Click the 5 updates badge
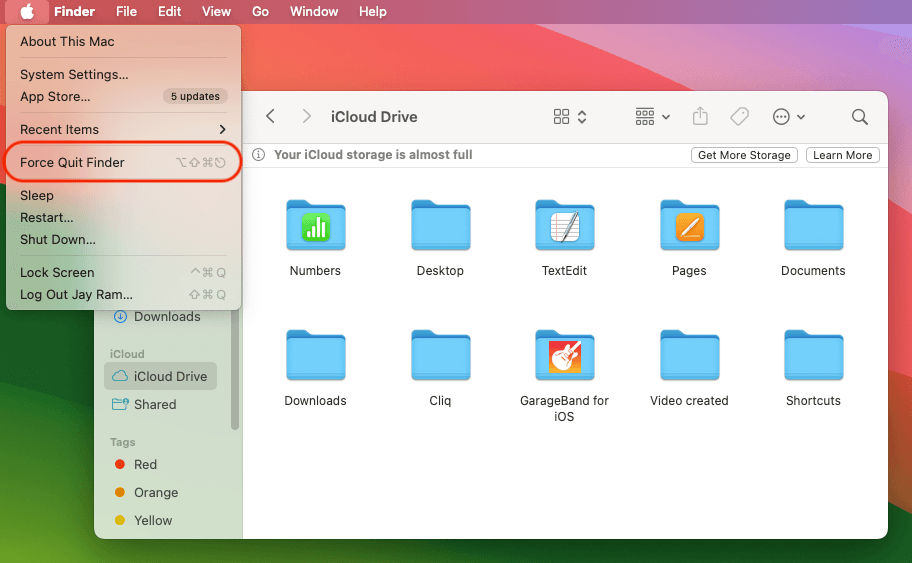Image resolution: width=912 pixels, height=563 pixels. point(195,97)
